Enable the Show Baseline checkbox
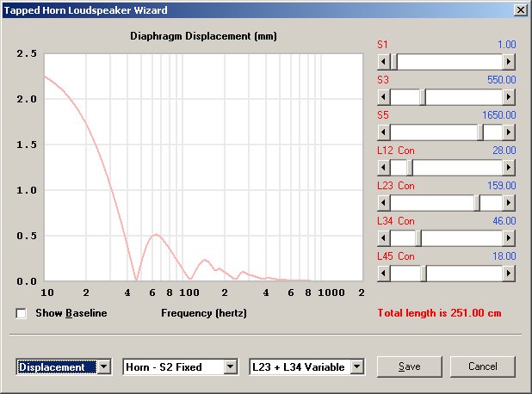Viewport: 532px width, 394px height. (21, 313)
